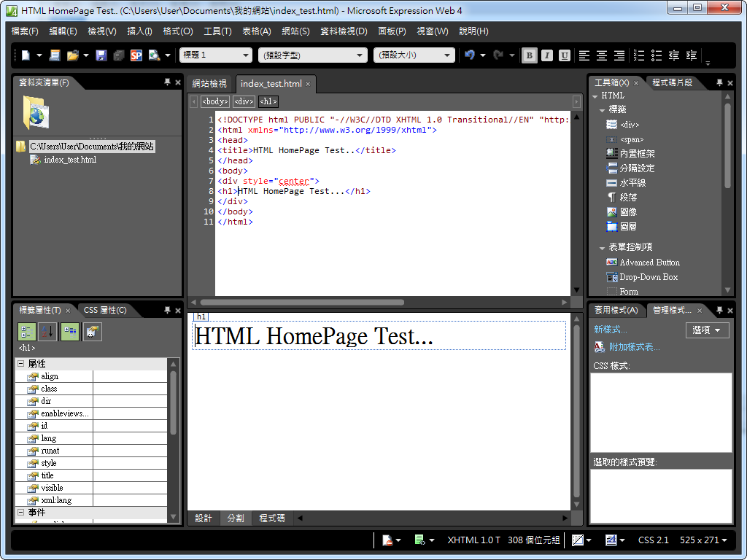Select the <body> tag in quick tag selector

(x=215, y=101)
